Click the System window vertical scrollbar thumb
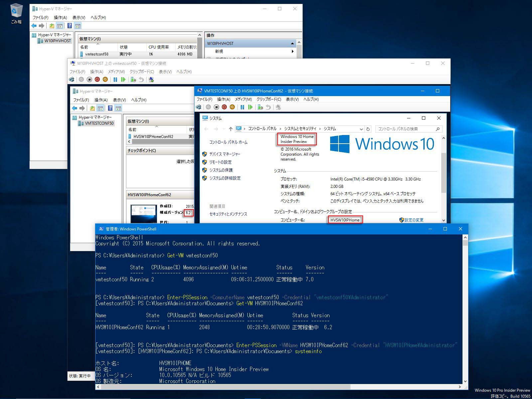Screen dimensions: 532x399 tap(444, 173)
